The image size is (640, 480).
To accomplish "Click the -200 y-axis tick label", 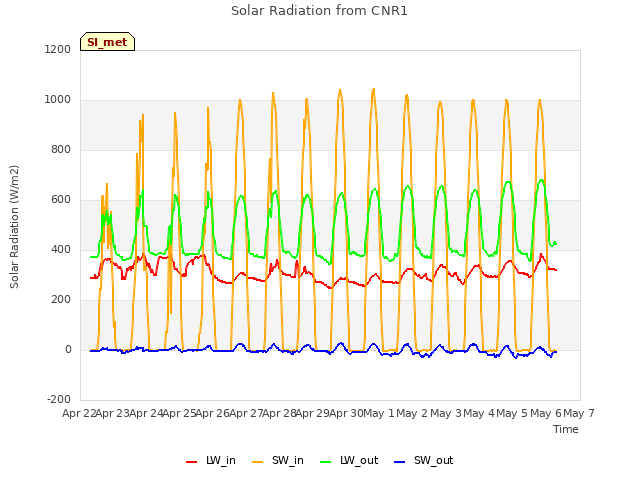I will (x=59, y=399).
